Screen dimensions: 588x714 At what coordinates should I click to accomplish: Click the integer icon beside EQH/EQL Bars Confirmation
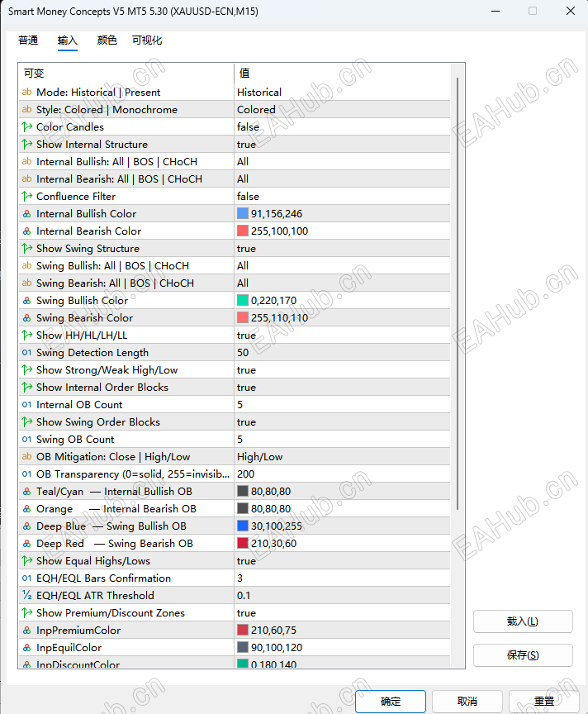coord(27,578)
